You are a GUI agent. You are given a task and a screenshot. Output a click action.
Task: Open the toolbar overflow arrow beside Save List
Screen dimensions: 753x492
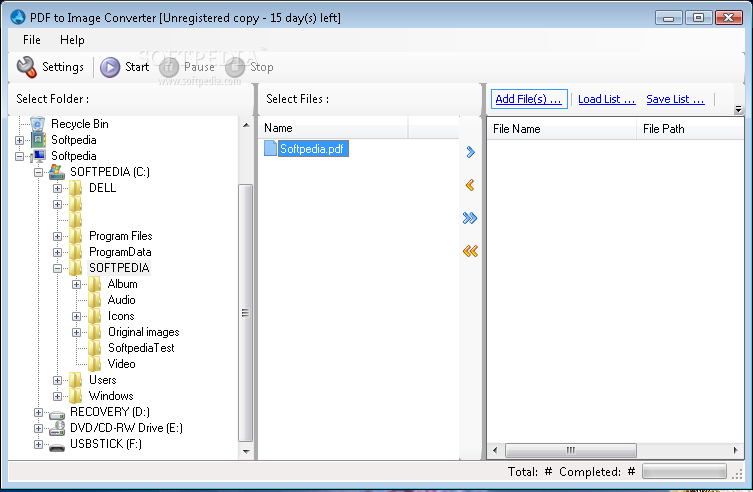point(738,109)
